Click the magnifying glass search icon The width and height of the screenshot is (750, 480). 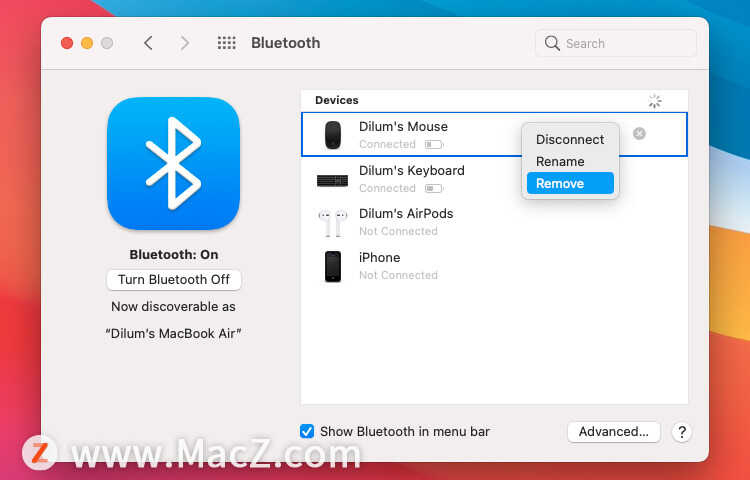pyautogui.click(x=552, y=43)
